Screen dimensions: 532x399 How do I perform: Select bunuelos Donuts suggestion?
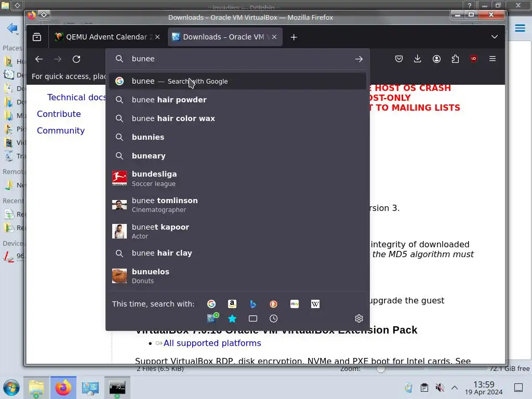pyautogui.click(x=237, y=276)
